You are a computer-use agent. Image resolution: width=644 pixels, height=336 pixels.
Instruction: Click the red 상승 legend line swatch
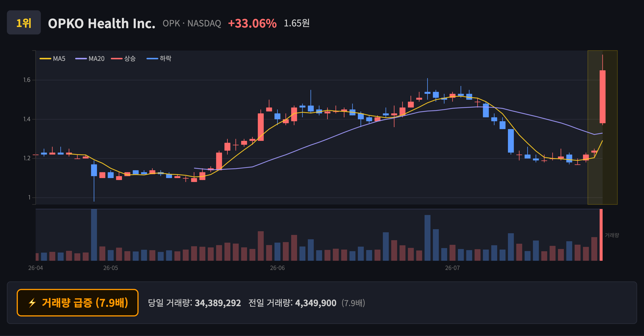coord(117,59)
